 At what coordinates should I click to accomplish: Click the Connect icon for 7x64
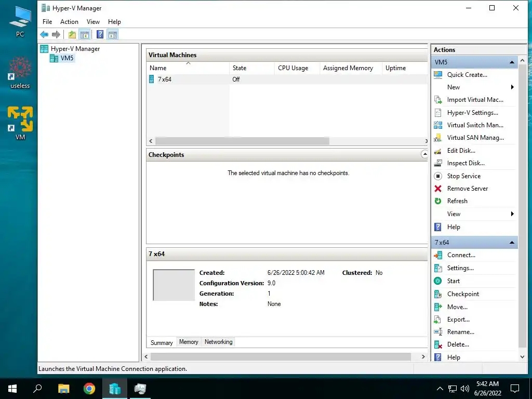[438, 255]
